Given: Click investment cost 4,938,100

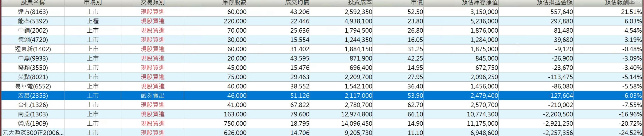Looking at the screenshot, I should (358, 21).
